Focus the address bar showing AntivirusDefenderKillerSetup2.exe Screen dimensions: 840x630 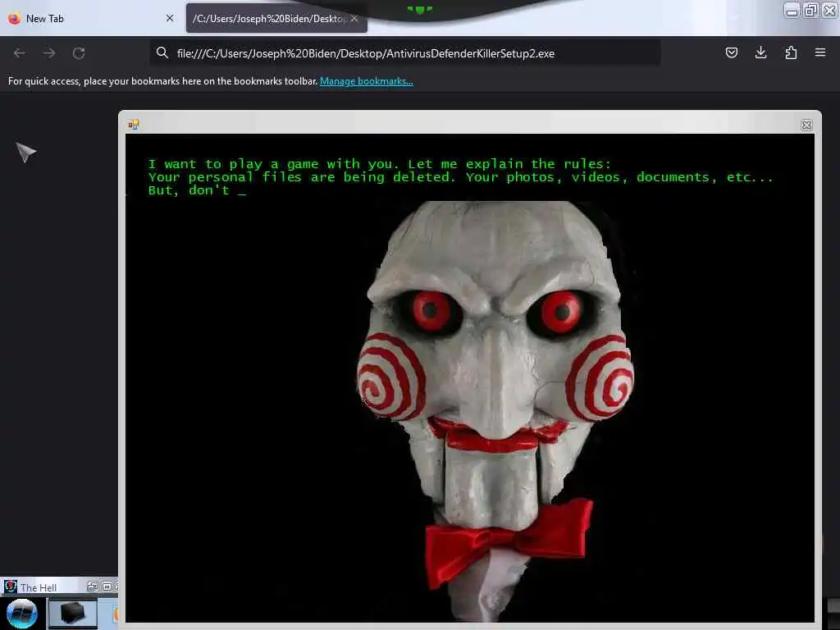pyautogui.click(x=404, y=53)
